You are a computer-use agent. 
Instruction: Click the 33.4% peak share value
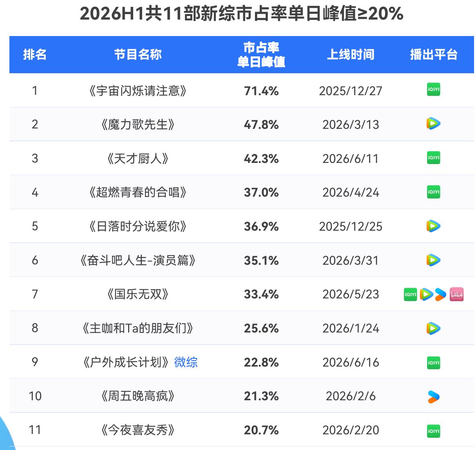click(x=261, y=294)
